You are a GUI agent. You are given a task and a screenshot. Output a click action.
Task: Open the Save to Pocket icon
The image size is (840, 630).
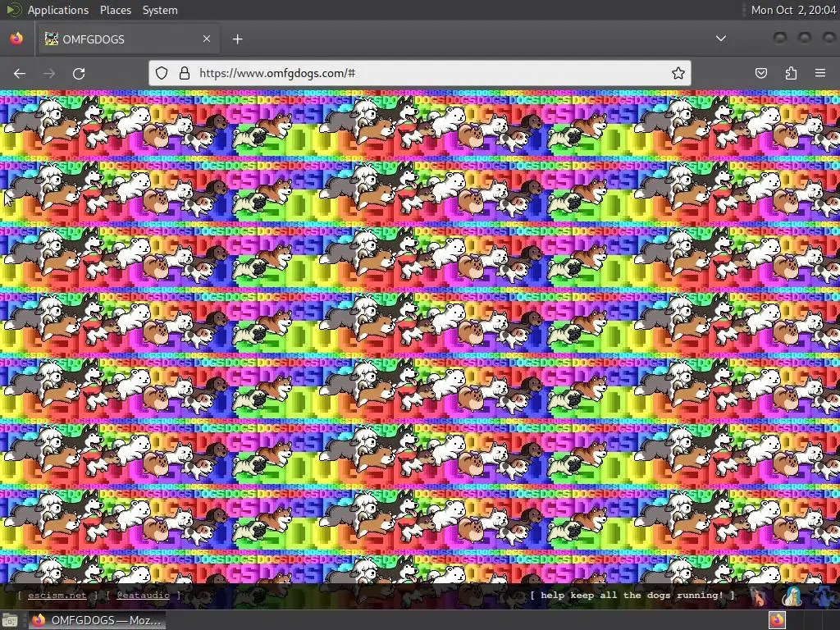760,73
